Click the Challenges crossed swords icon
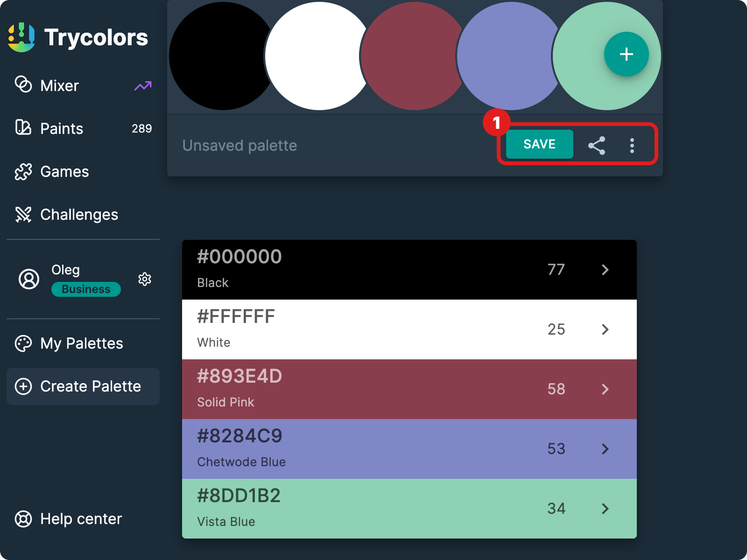 23,215
